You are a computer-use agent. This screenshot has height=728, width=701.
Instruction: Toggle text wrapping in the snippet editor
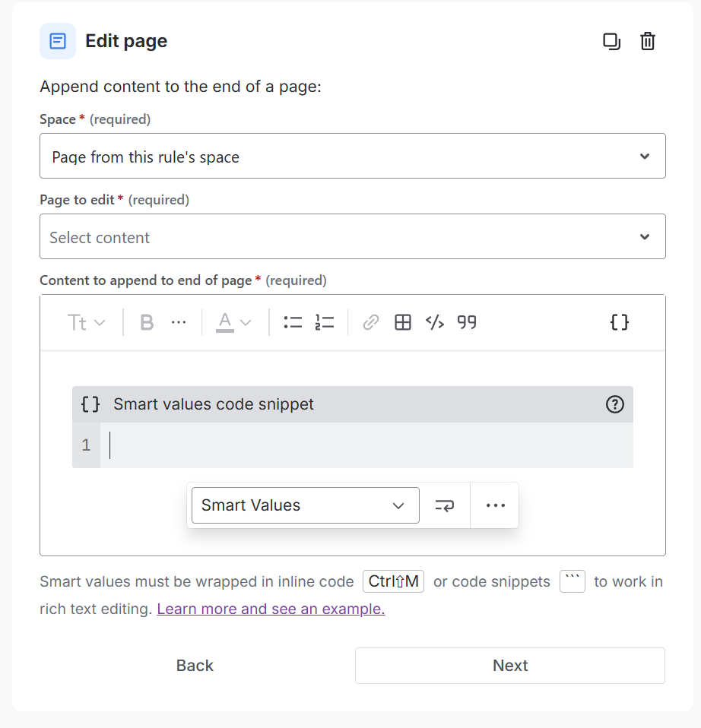click(x=444, y=505)
